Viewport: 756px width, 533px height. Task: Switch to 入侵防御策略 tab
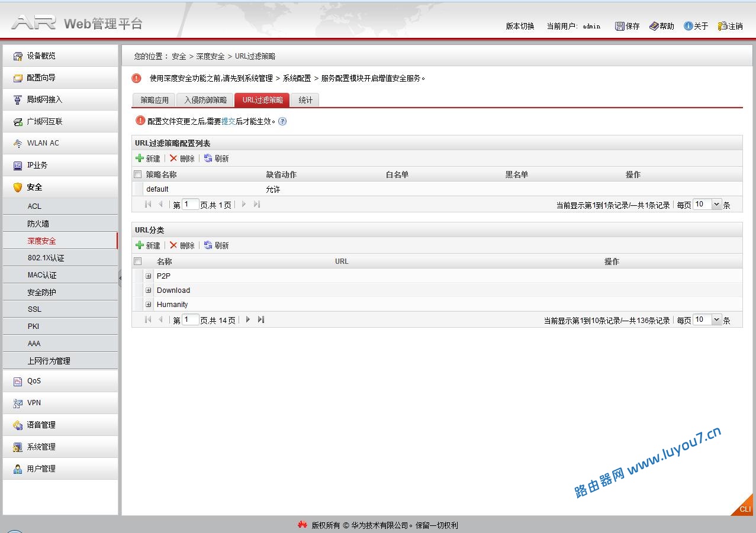pos(205,100)
